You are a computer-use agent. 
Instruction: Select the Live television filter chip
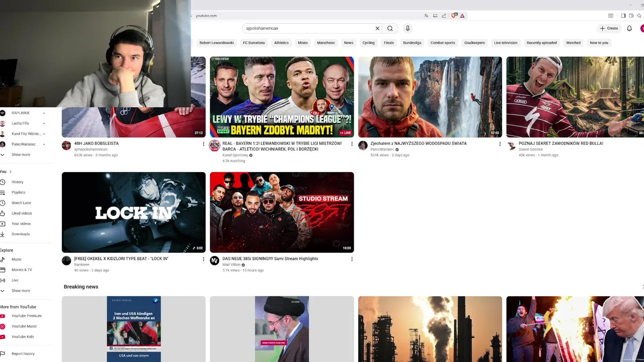point(506,43)
